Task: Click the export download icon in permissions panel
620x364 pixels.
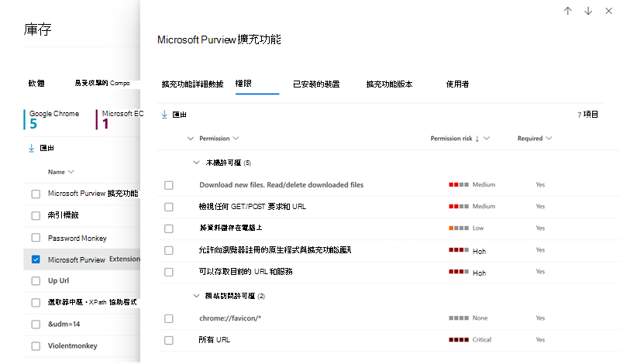Action: [164, 115]
